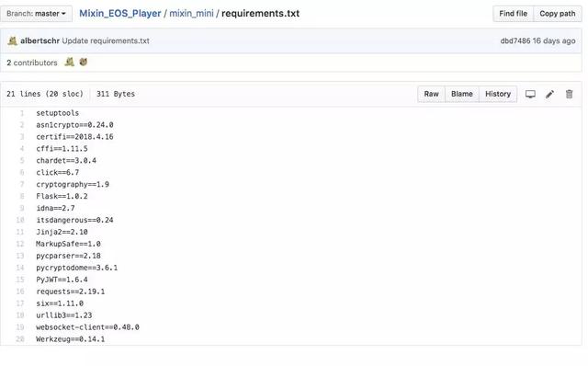
Task: Click the Werkzeug==0.14.1 line
Action: pos(71,339)
